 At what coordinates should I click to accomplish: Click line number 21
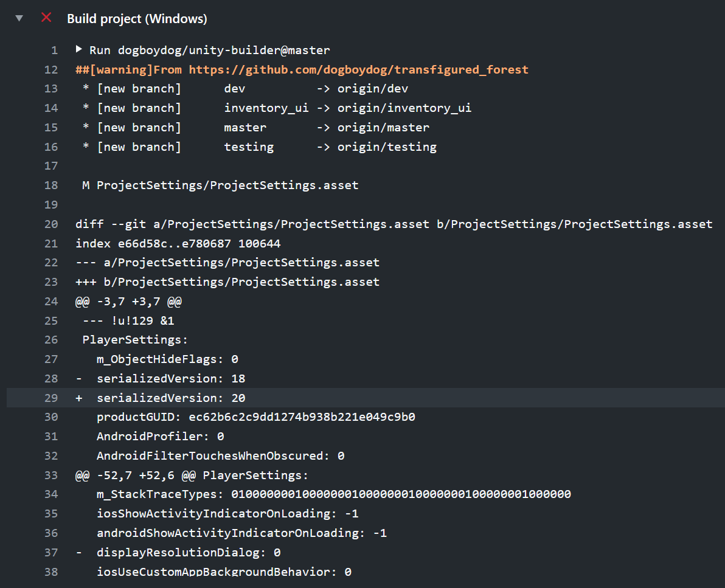click(x=51, y=244)
